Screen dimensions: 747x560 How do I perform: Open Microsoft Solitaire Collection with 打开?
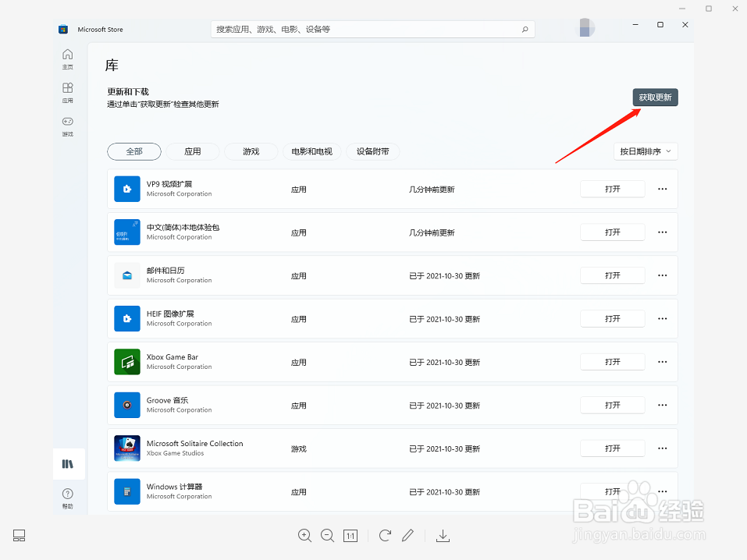pos(613,448)
